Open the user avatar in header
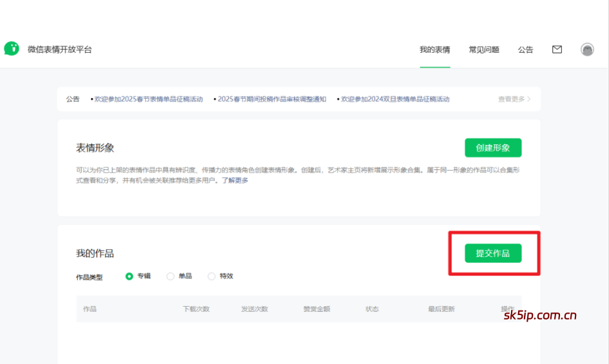 tap(587, 50)
